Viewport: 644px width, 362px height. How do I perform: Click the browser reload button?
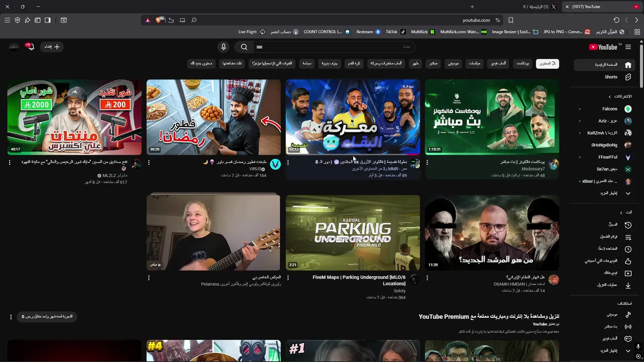(x=616, y=20)
